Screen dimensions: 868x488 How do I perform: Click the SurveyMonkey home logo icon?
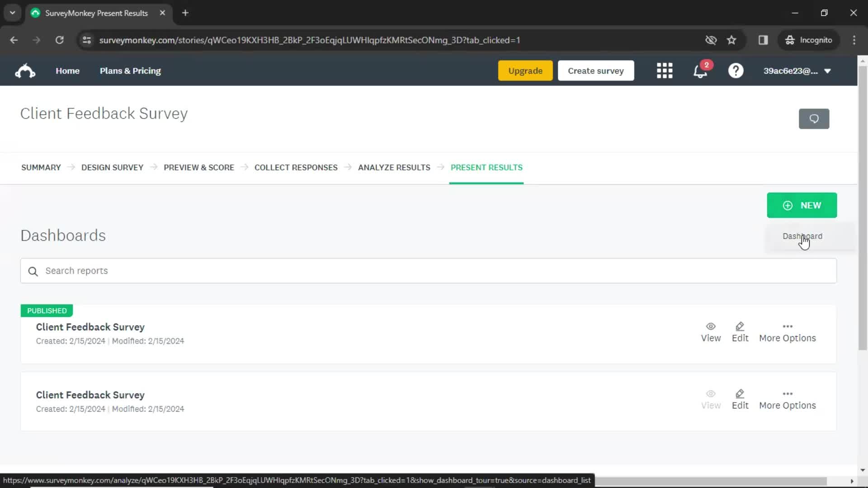click(25, 70)
